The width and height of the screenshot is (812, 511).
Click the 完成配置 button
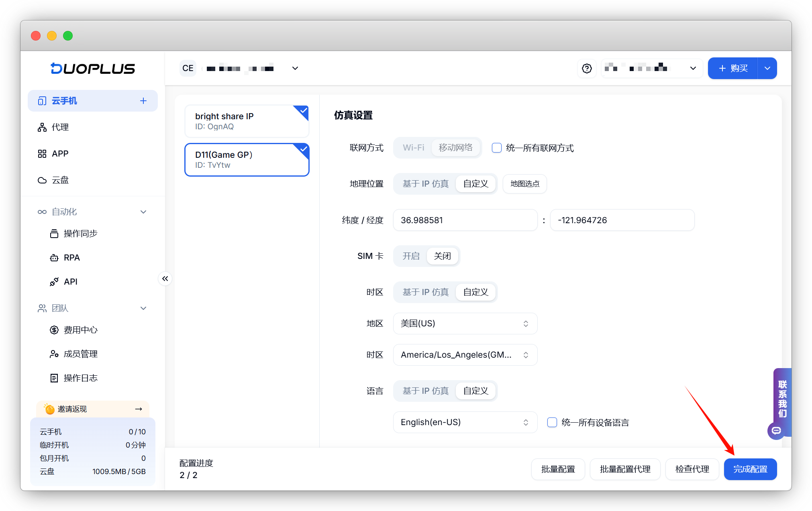[x=750, y=469]
